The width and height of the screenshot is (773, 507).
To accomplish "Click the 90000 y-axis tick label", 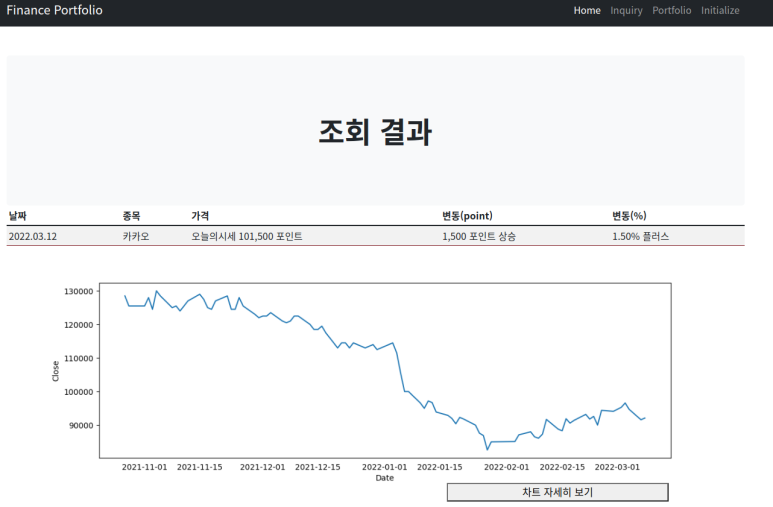I will [81, 426].
